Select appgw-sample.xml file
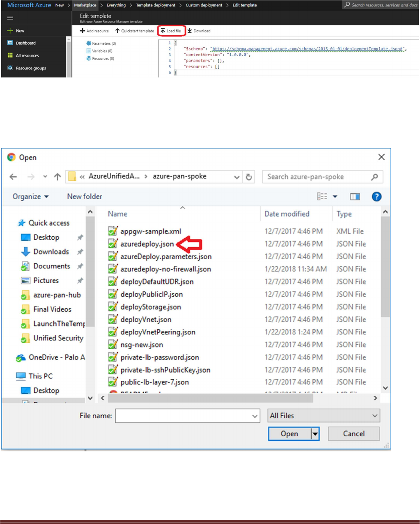 (151, 231)
